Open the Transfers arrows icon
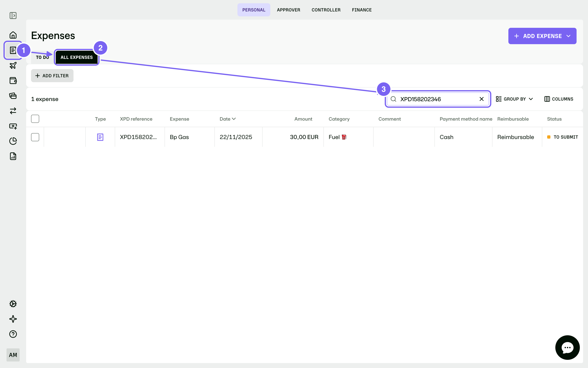This screenshot has width=588, height=368. 13,111
